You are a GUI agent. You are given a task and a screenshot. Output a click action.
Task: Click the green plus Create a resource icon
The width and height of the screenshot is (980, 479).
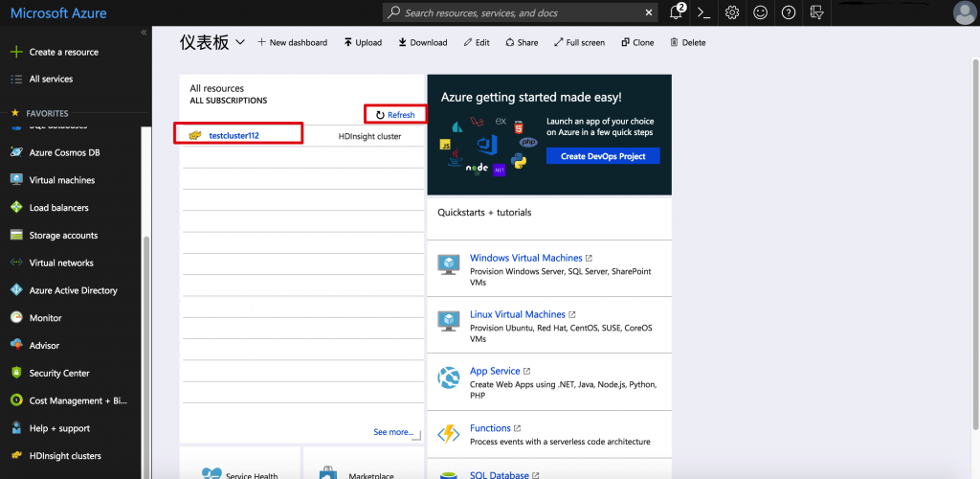pyautogui.click(x=17, y=52)
